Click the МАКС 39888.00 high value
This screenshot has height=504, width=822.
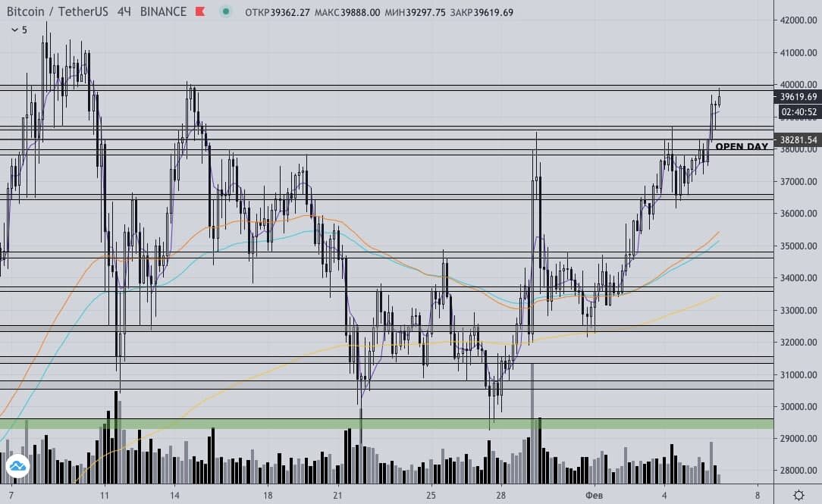[x=347, y=12]
